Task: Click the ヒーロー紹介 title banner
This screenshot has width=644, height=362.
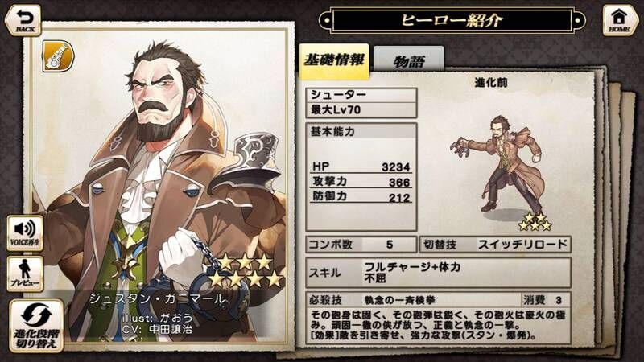Action: pos(452,20)
